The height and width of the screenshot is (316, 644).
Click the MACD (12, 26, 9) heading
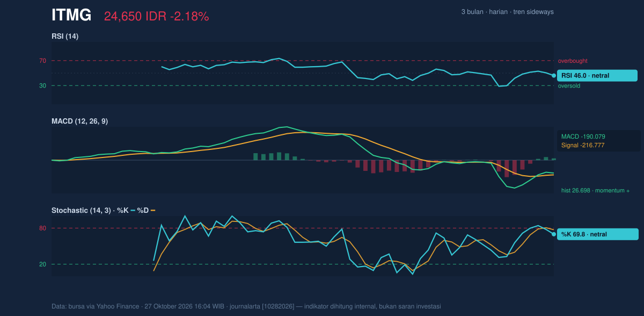coord(79,121)
